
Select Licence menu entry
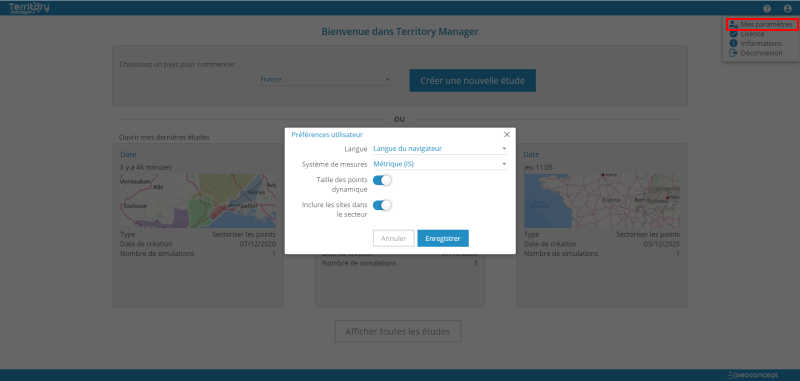coord(752,34)
